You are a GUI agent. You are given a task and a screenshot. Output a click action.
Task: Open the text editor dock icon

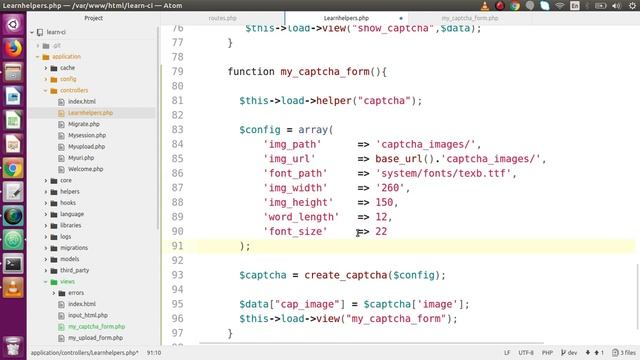pos(13,192)
